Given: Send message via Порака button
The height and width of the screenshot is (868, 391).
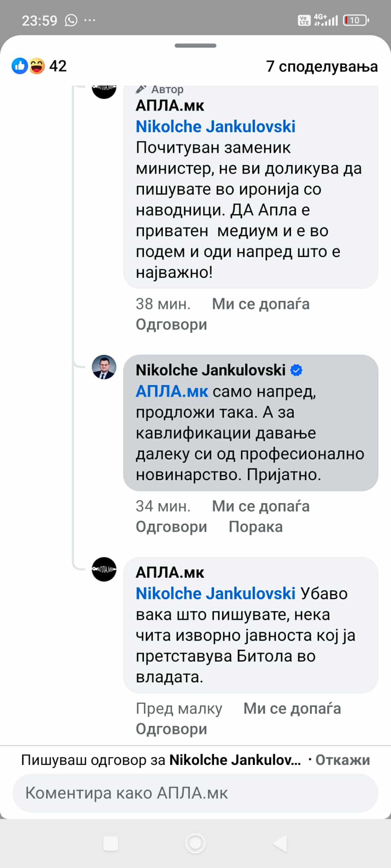Looking at the screenshot, I should (x=256, y=527).
